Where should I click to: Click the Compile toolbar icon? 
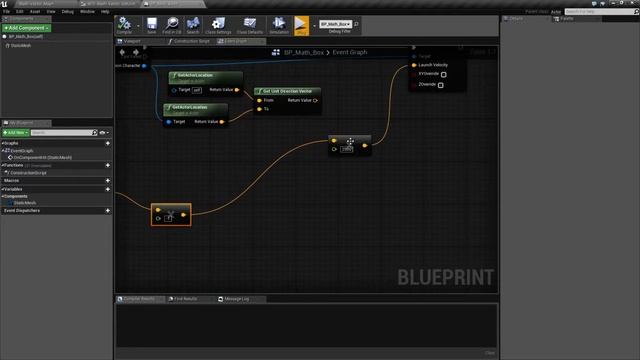coord(124,25)
